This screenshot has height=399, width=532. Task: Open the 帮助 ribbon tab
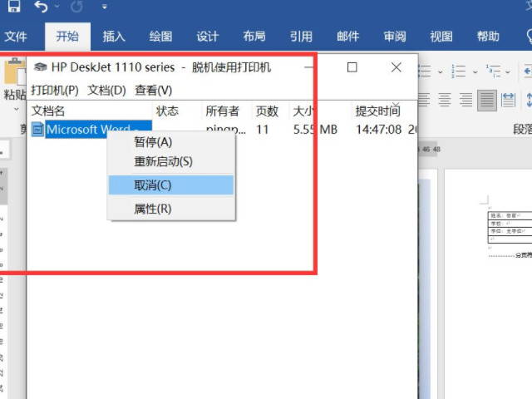coord(488,36)
